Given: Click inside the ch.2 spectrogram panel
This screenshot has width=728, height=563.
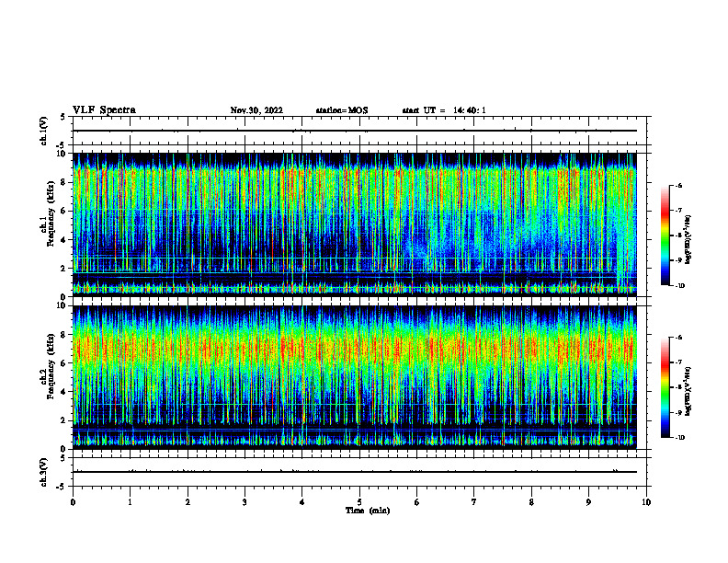Looking at the screenshot, I should pyautogui.click(x=355, y=377).
